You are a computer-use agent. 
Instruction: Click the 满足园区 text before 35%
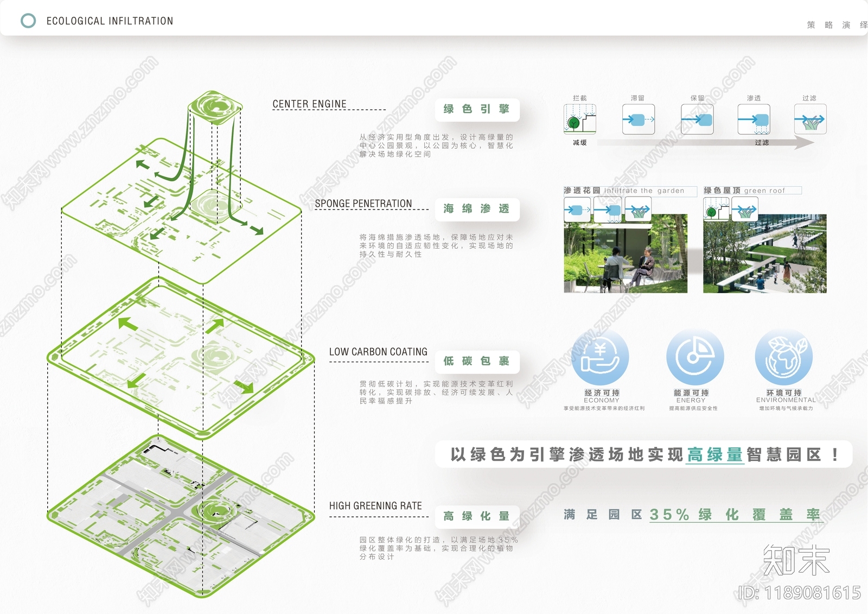tap(603, 515)
